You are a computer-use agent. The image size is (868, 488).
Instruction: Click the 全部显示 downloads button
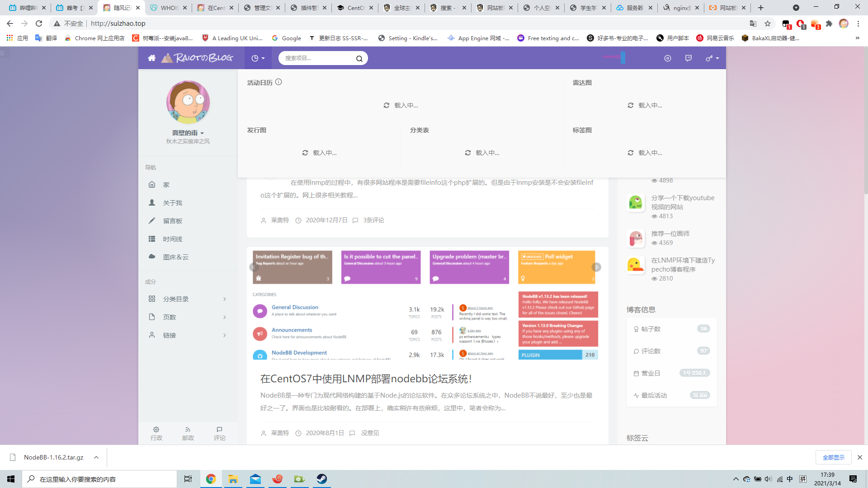[833, 457]
